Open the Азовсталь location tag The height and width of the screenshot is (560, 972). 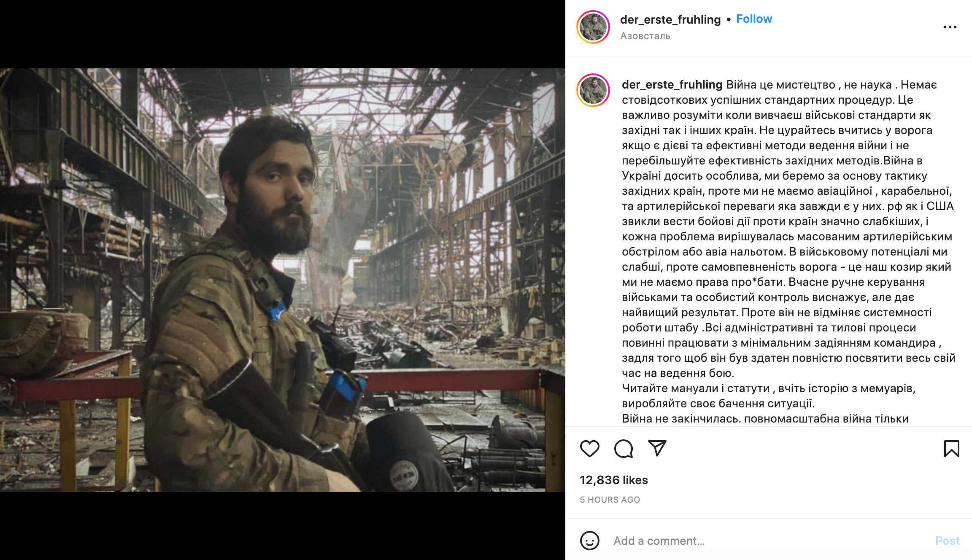[x=645, y=36]
